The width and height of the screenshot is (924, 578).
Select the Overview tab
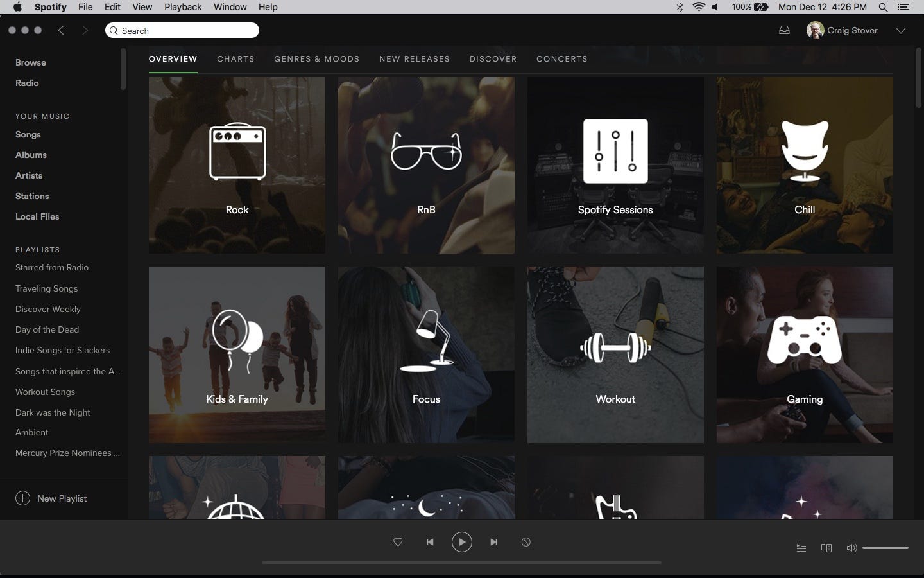[x=173, y=58]
